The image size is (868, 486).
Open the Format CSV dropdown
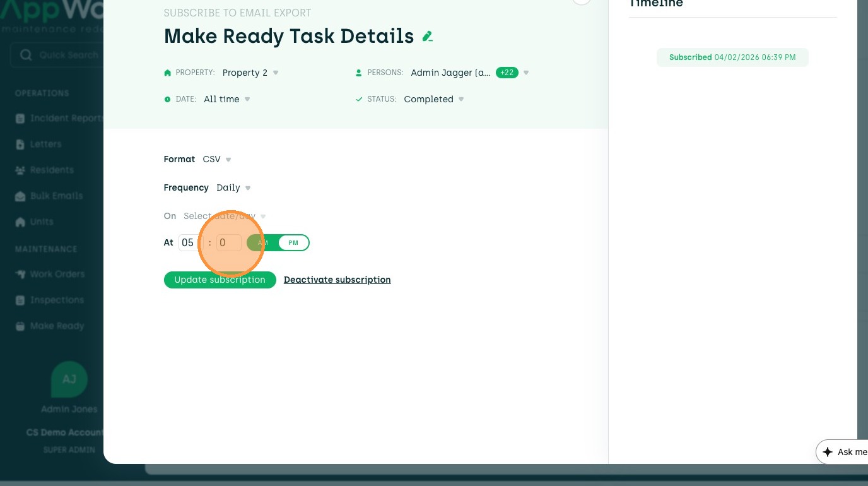pos(217,159)
